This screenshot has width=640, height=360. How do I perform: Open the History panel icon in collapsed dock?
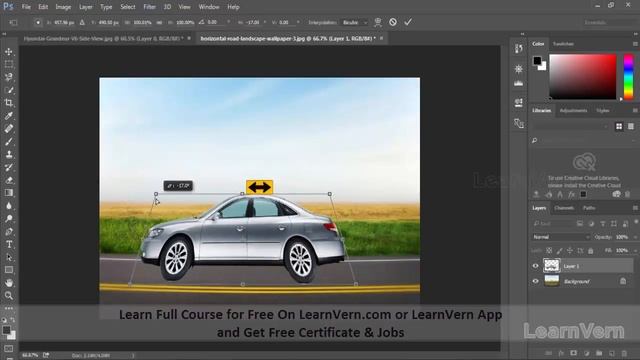point(518,49)
